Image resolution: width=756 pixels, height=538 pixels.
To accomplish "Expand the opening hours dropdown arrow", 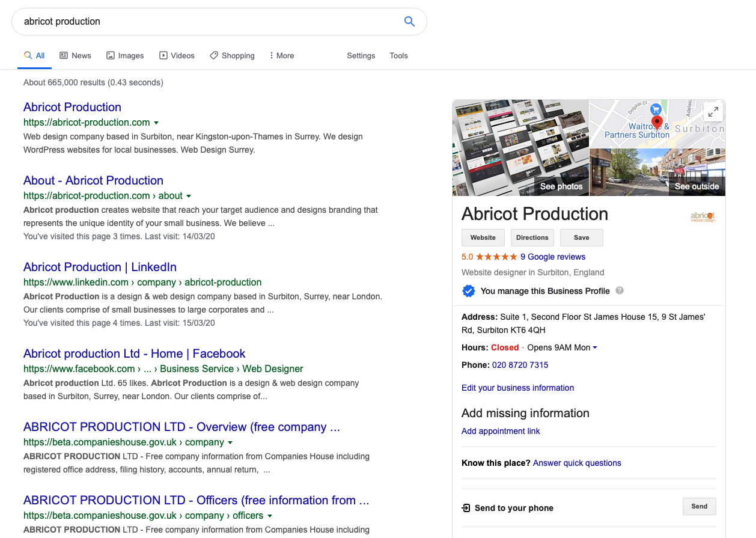I will tap(595, 348).
